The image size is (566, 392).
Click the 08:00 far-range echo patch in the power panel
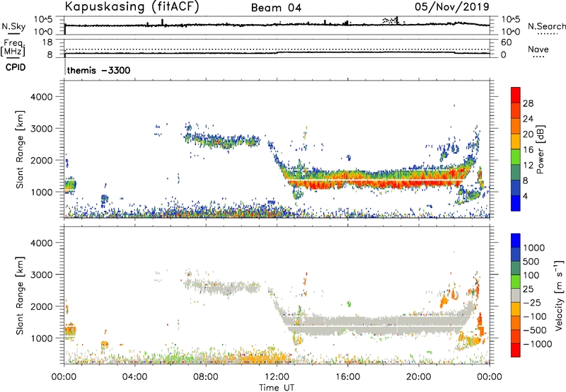(x=222, y=140)
